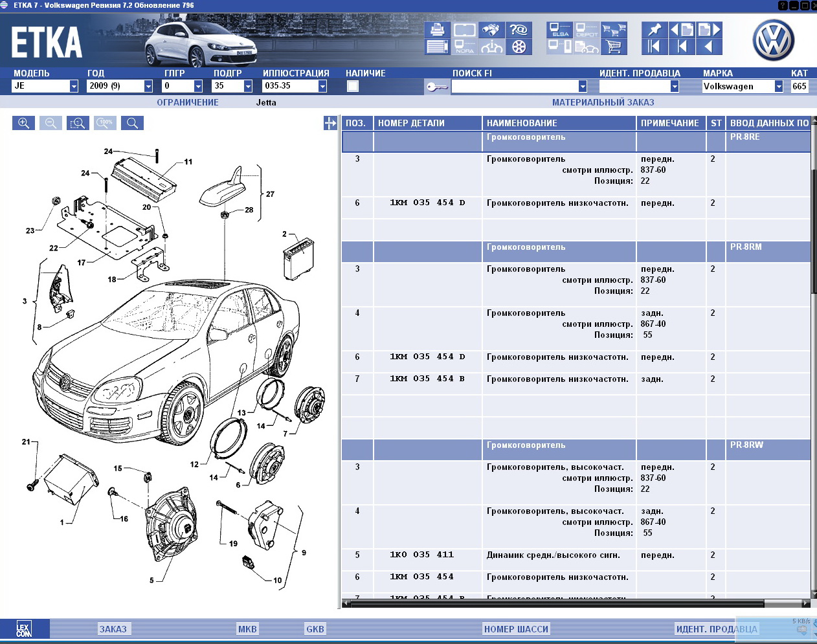The height and width of the screenshot is (644, 817).
Task: Click the list view icon below printer
Action: (438, 47)
